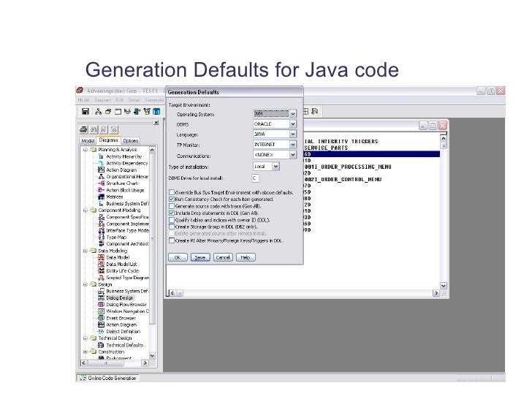This screenshot has width=532, height=399.
Task: Click Save button in Generation Defaults
Action: [200, 257]
